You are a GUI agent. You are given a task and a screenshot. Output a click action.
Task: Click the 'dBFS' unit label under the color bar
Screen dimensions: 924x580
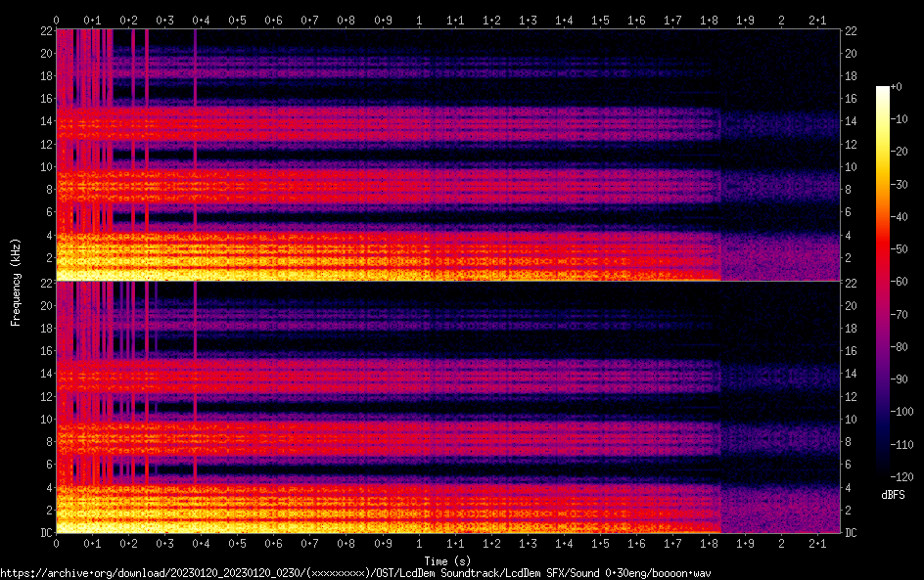[x=893, y=496]
